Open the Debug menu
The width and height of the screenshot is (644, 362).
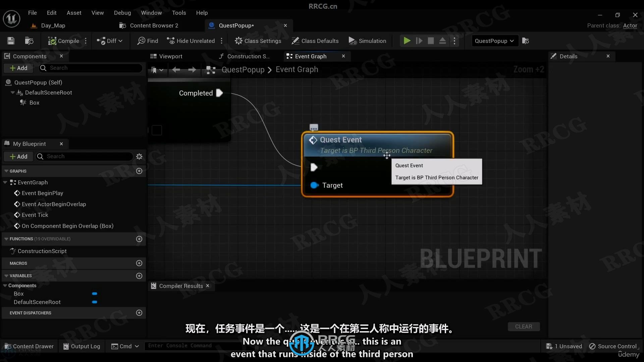(122, 13)
